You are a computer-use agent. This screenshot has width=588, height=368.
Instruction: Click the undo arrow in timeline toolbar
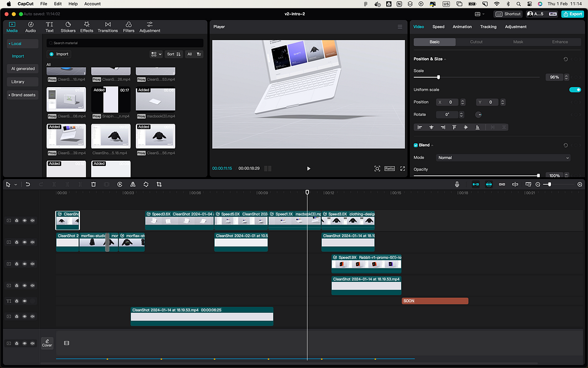tap(28, 184)
